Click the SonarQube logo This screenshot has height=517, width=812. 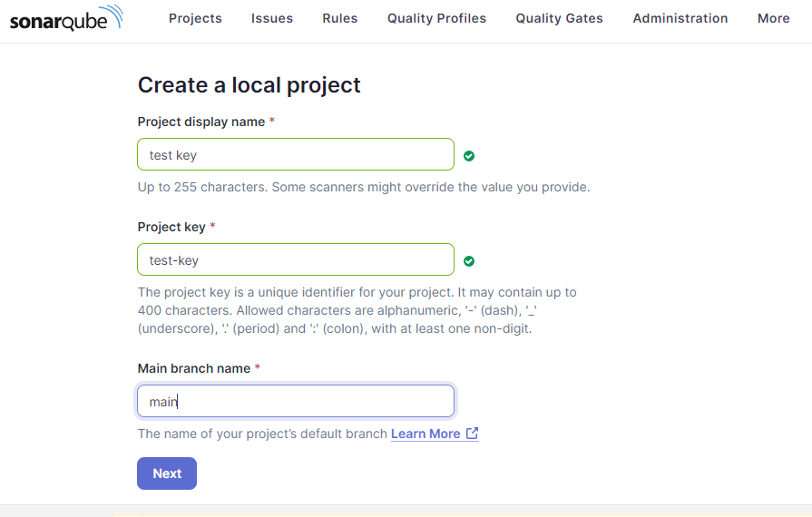tap(66, 18)
